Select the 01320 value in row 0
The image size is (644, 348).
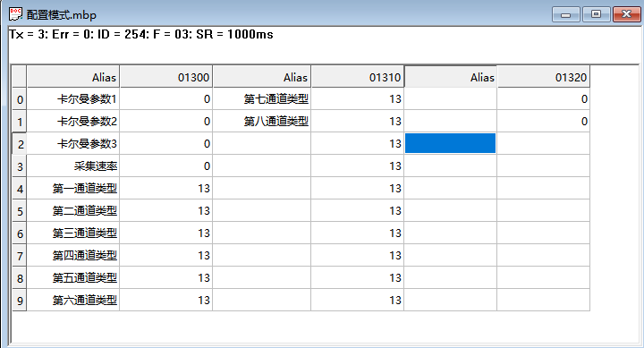coord(544,99)
